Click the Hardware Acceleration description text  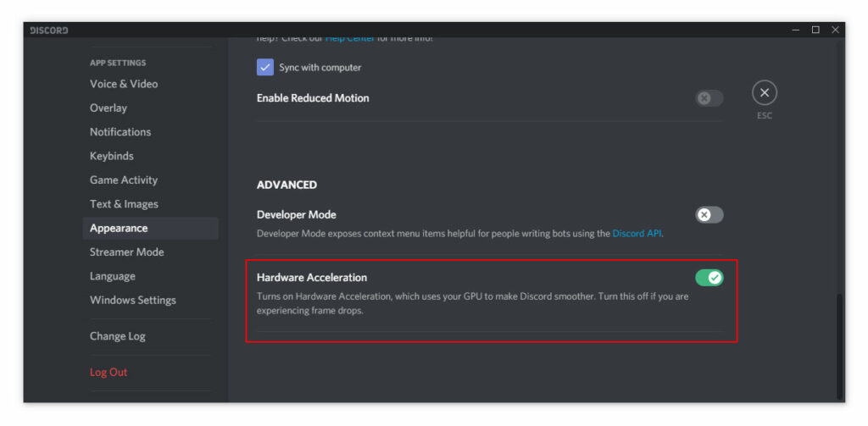coord(473,303)
